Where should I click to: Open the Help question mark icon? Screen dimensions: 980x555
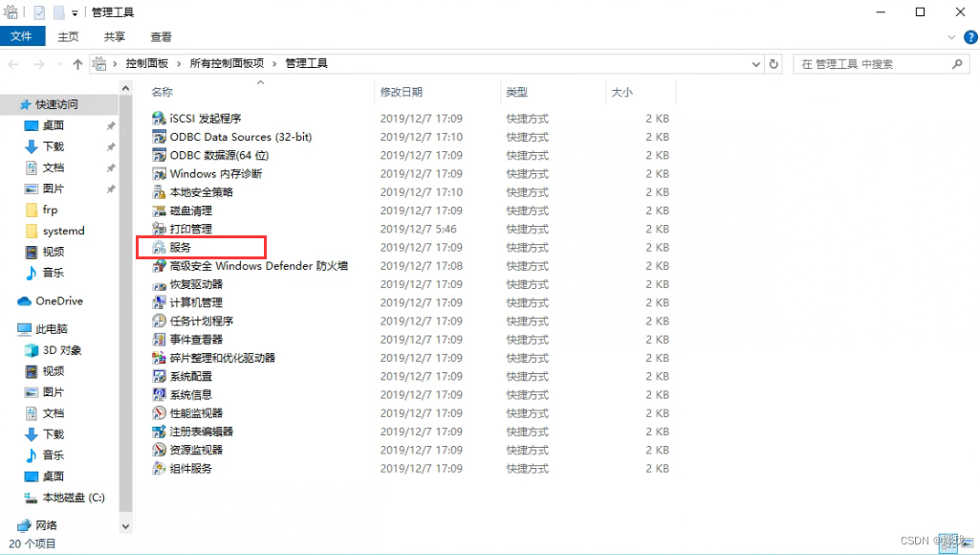[x=970, y=36]
